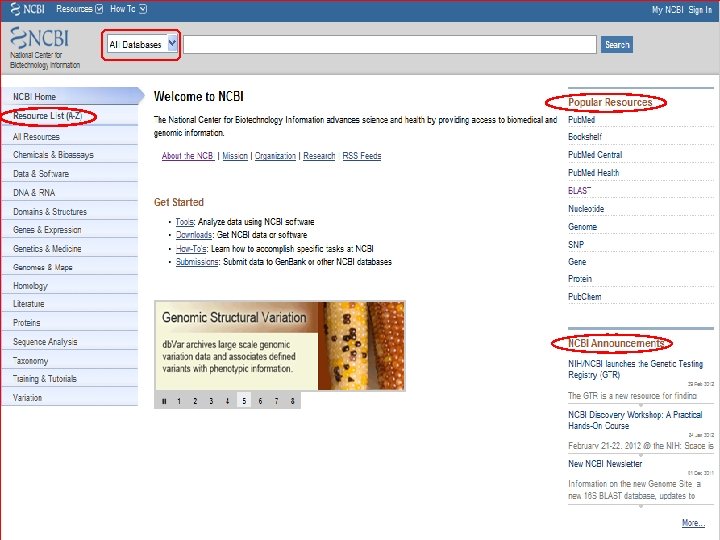Click the How-To's link under Get Started
The image size is (720, 540).
191,248
